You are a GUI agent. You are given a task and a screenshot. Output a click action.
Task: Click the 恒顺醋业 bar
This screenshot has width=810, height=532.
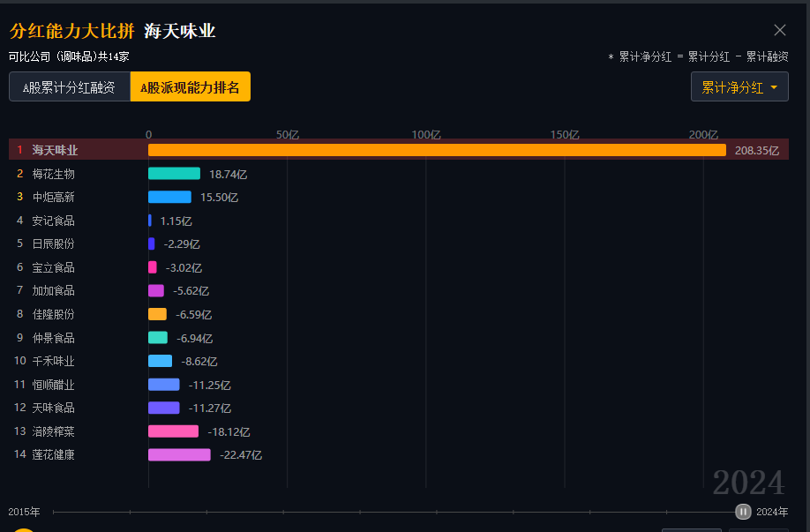[x=164, y=385]
